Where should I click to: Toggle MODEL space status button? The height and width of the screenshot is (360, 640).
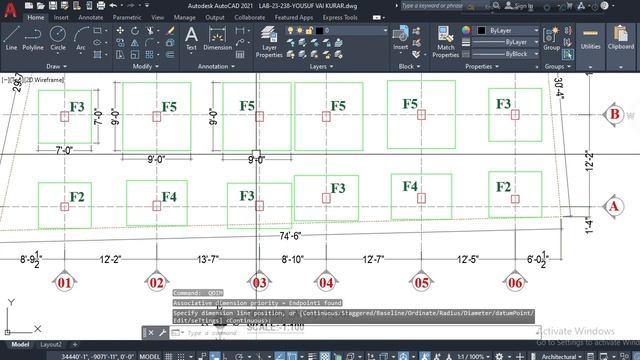(x=149, y=356)
